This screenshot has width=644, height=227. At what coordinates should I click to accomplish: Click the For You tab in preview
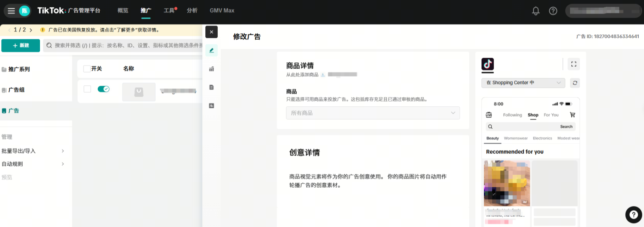551,115
